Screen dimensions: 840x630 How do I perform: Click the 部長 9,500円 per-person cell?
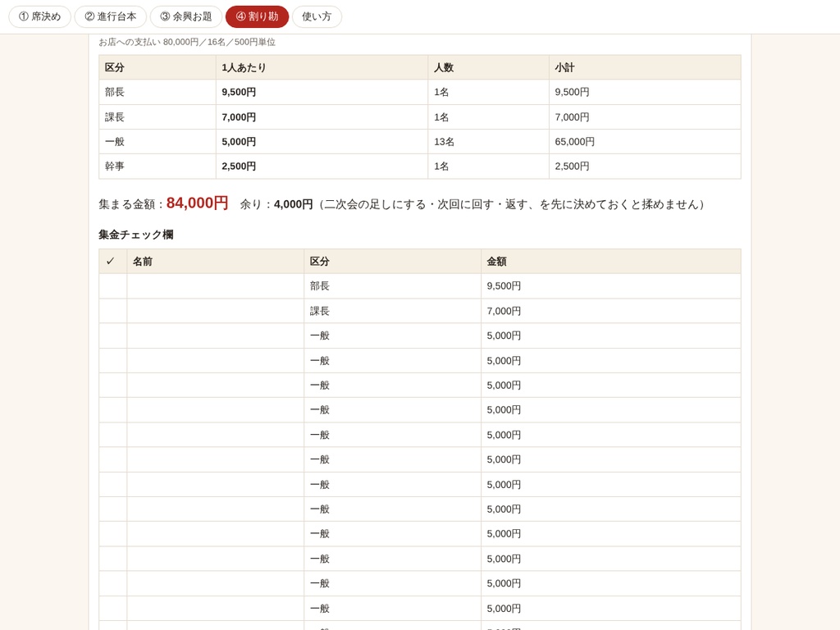pos(322,92)
